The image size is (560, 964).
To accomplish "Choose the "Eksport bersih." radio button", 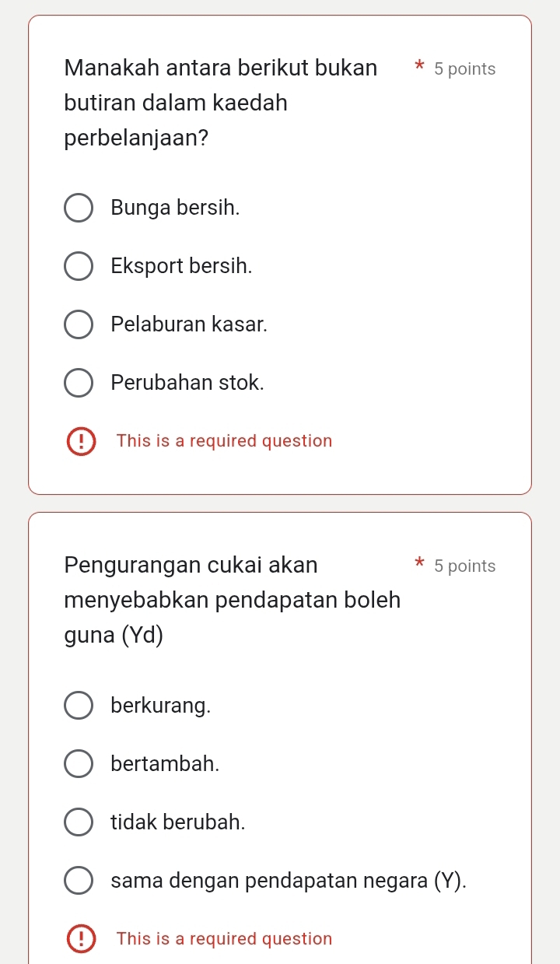I will click(78, 266).
